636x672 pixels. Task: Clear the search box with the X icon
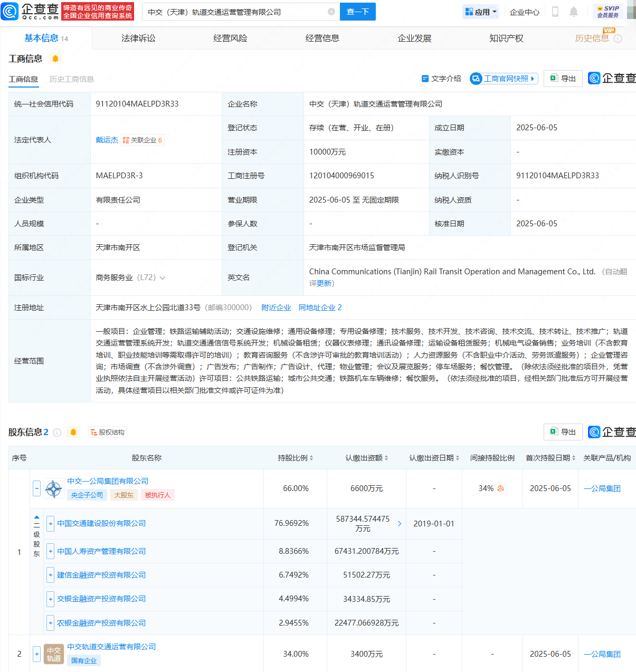[331, 12]
